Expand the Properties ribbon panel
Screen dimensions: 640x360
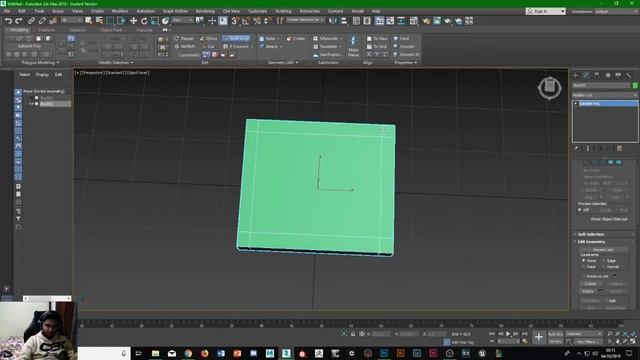tap(406, 62)
